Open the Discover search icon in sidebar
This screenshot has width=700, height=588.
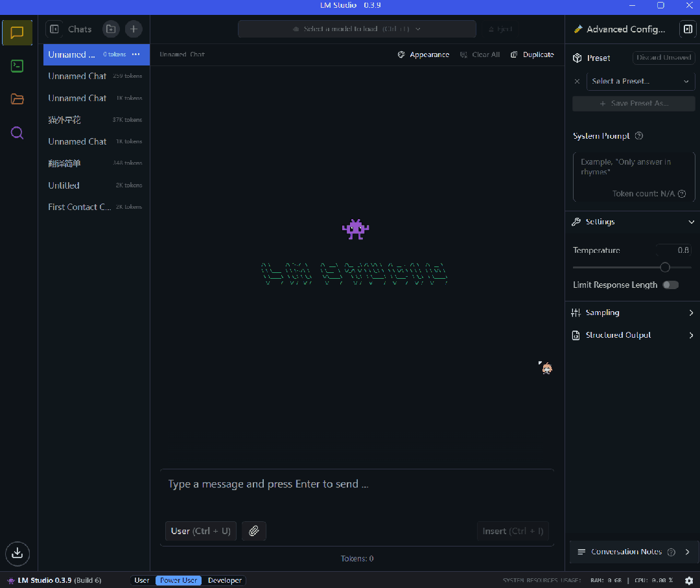(17, 133)
